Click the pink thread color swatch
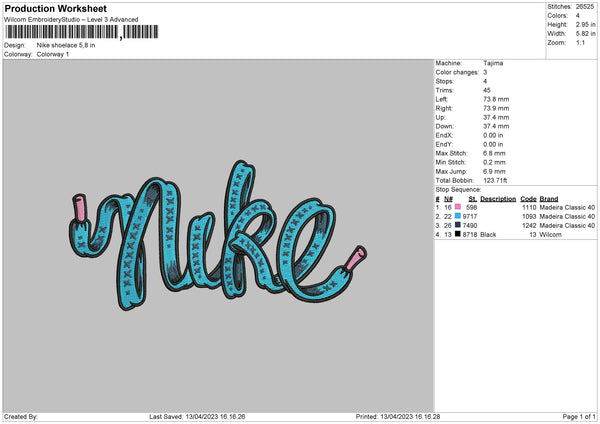The image size is (600, 424). [x=458, y=207]
